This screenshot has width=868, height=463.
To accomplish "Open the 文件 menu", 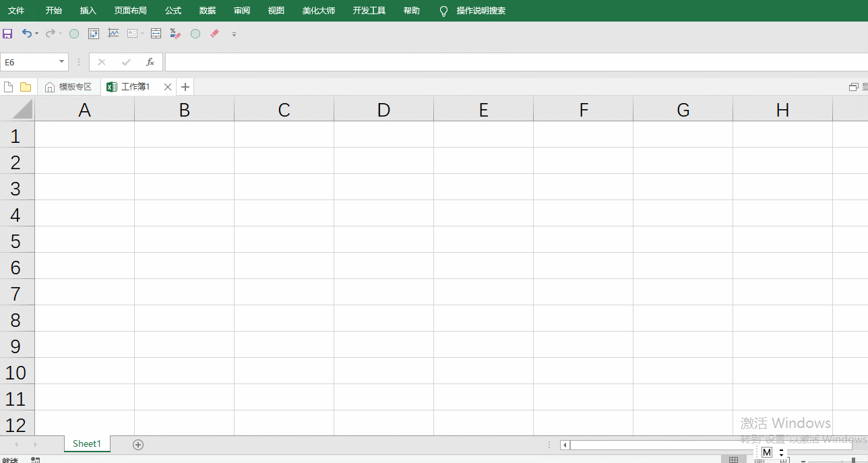I will pos(15,11).
